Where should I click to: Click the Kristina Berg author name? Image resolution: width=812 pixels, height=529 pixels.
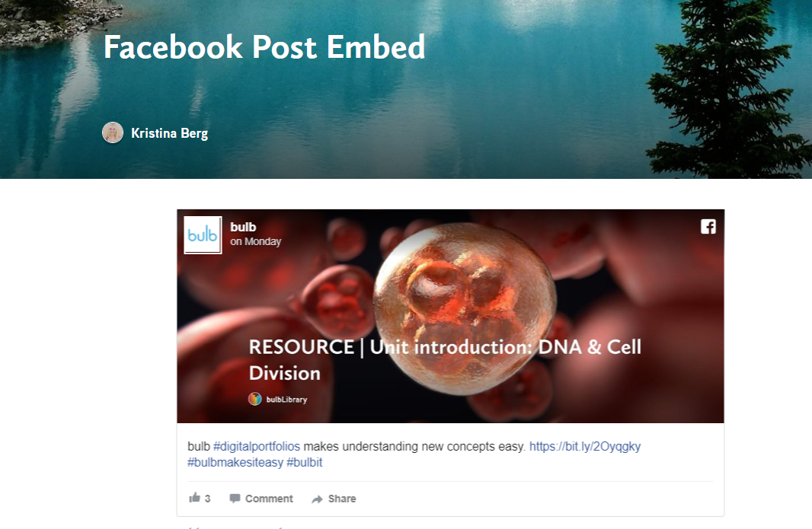169,133
